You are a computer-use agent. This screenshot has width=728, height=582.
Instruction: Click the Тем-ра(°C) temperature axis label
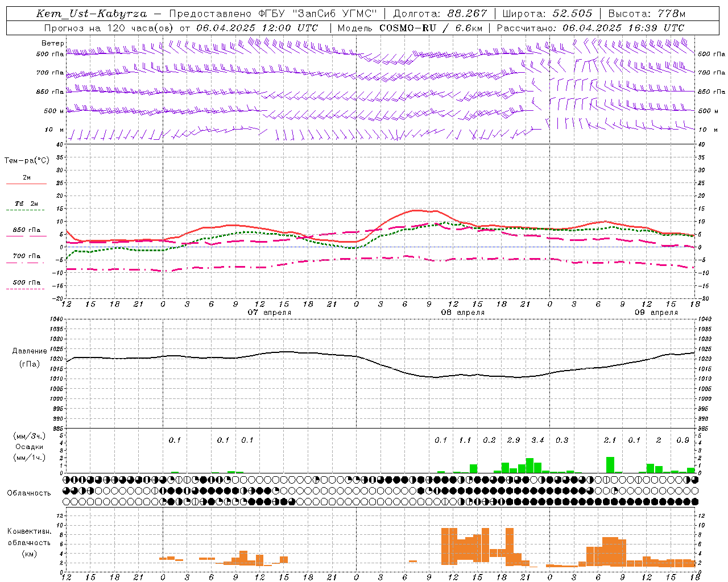pos(27,161)
